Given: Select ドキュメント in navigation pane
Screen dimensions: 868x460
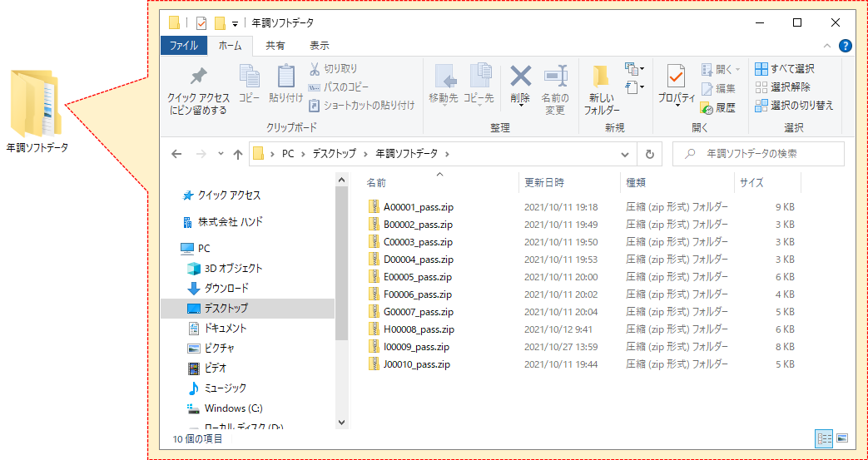Looking at the screenshot, I should [217, 329].
